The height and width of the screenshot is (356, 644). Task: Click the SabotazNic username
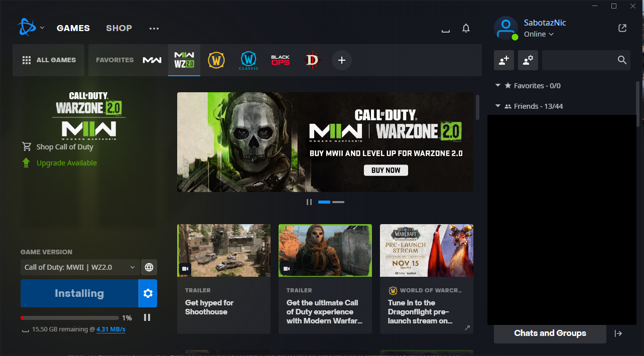545,23
